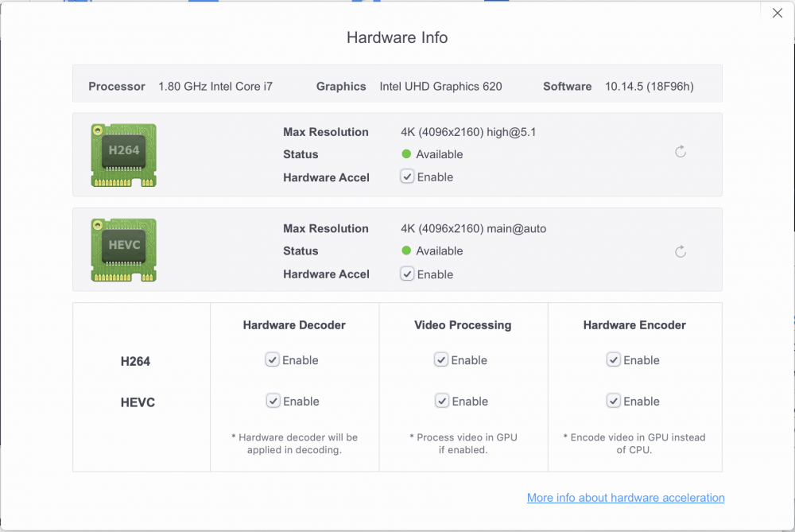Click the Hardware decoder will be applied note

tap(294, 443)
